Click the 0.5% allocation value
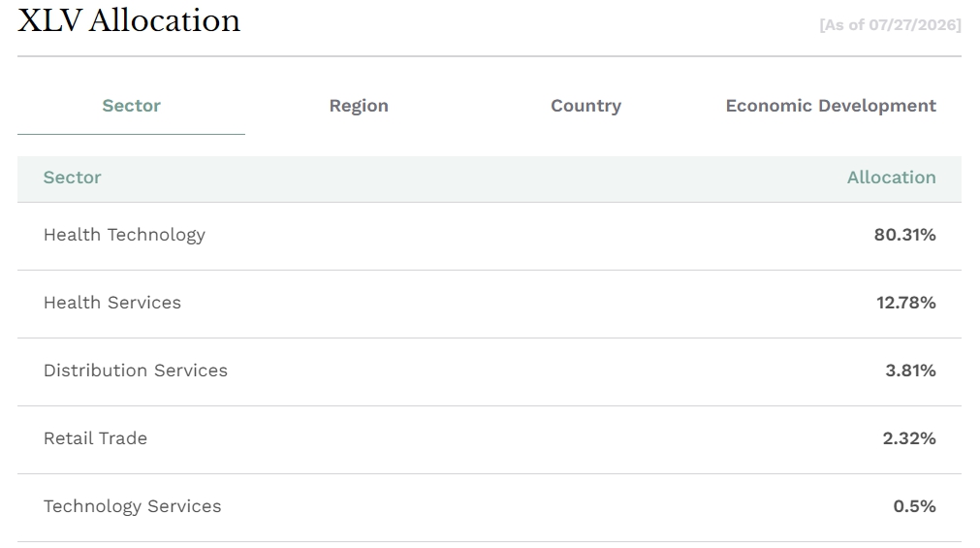Viewport: 980px width, 548px height. click(x=914, y=506)
